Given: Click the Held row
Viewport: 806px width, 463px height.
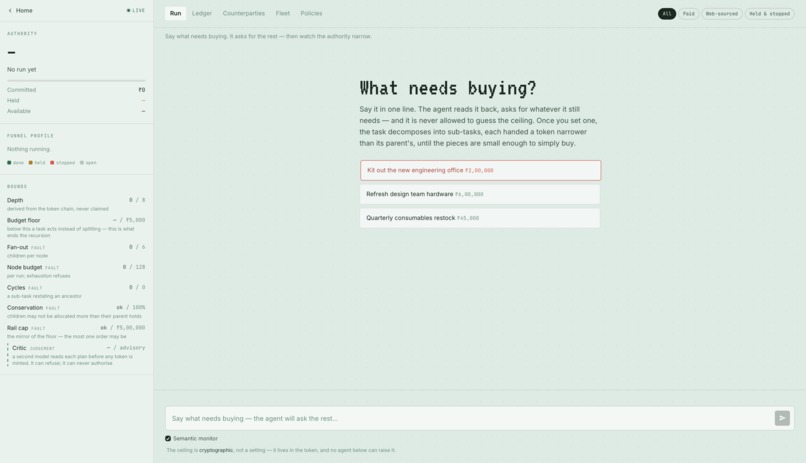Looking at the screenshot, I should (x=76, y=100).
